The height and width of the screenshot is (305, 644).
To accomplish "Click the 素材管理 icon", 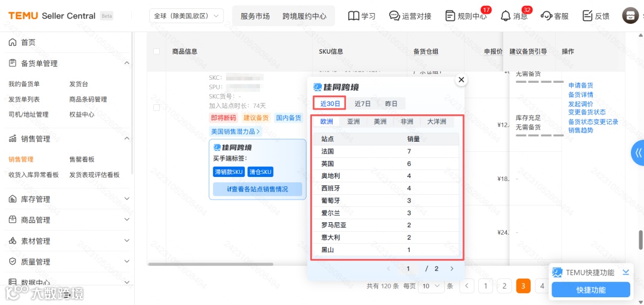I will point(13,241).
